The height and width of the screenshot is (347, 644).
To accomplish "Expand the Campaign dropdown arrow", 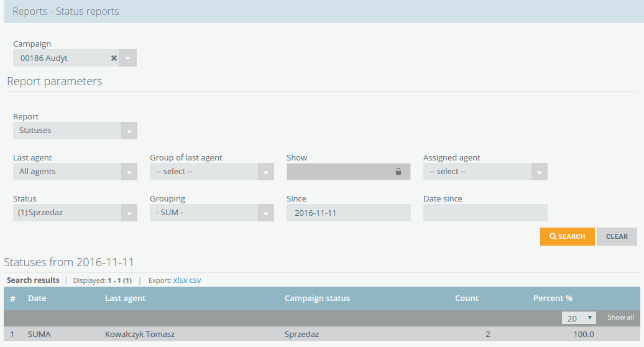I will 127,58.
